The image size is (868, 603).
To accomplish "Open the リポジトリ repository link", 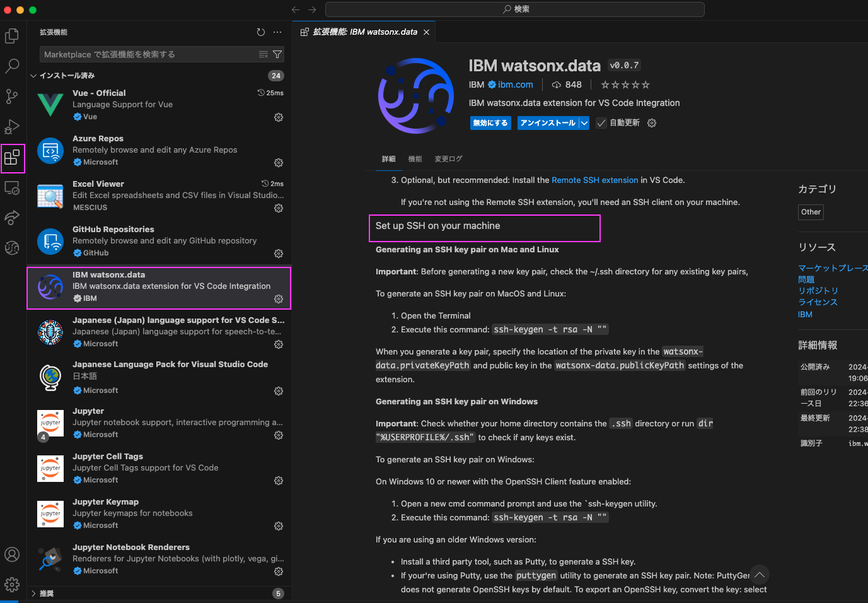I will 818,291.
